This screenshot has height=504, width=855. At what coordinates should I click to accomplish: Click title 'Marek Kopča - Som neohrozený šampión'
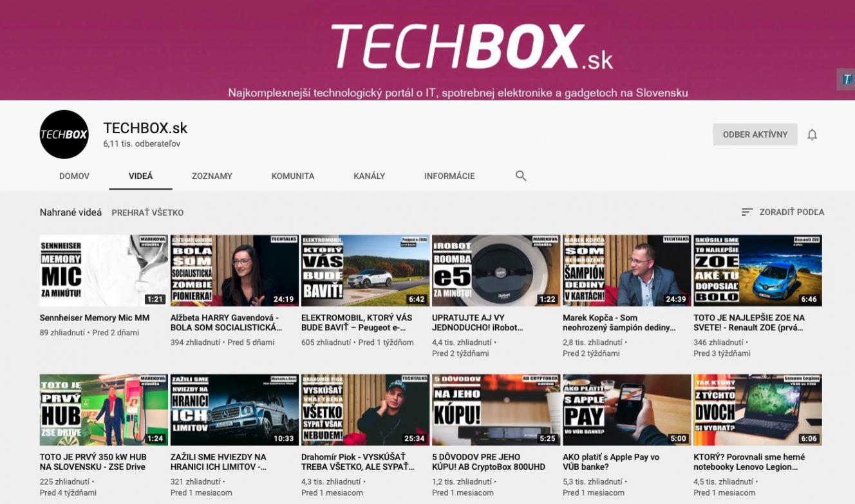619,322
